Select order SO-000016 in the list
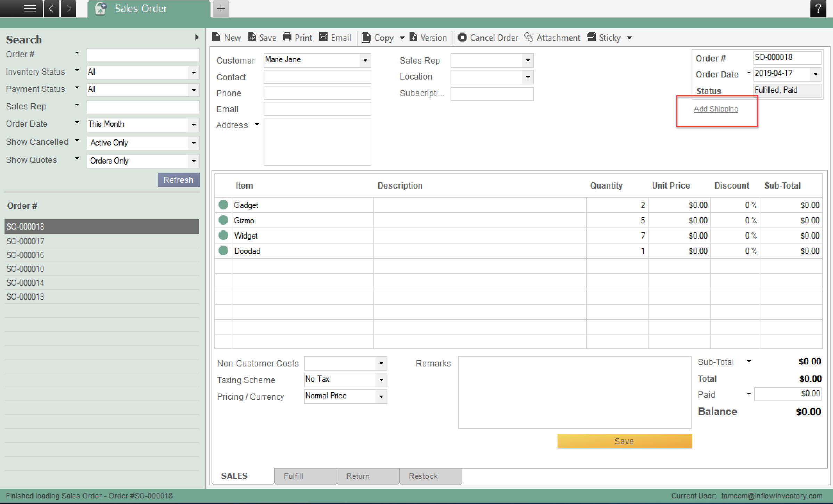Viewport: 833px width, 504px height. (x=25, y=255)
